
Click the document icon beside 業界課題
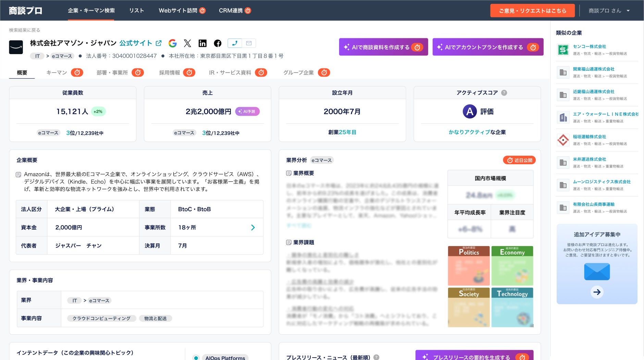click(289, 243)
